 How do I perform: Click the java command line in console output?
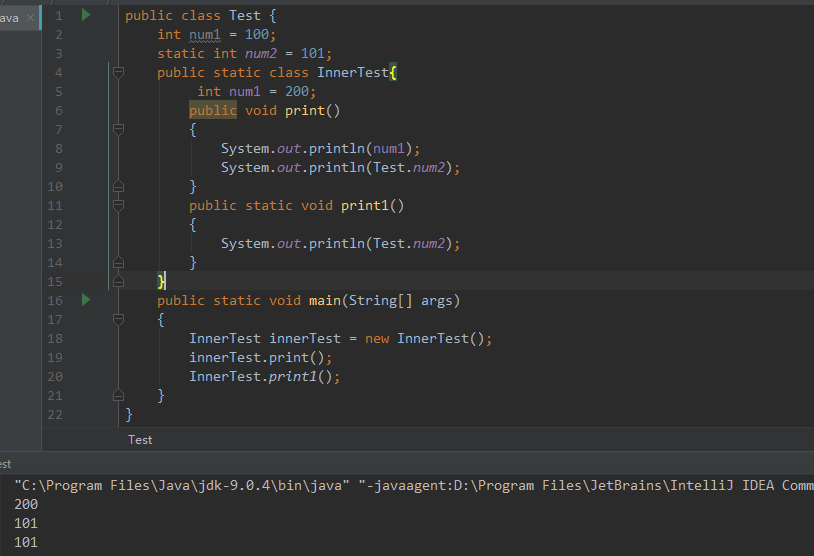tap(414, 485)
